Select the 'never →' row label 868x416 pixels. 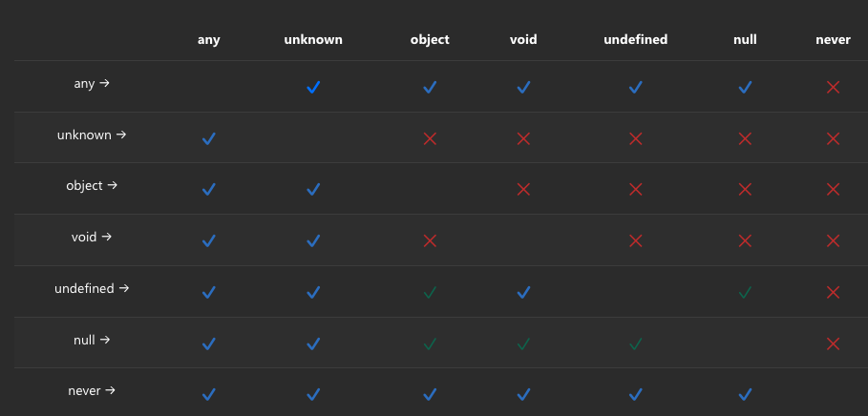click(x=92, y=390)
